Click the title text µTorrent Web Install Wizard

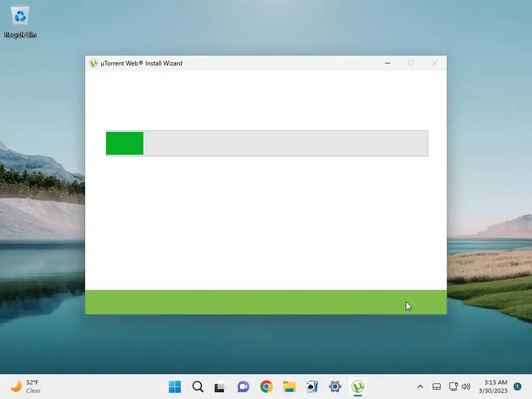141,63
